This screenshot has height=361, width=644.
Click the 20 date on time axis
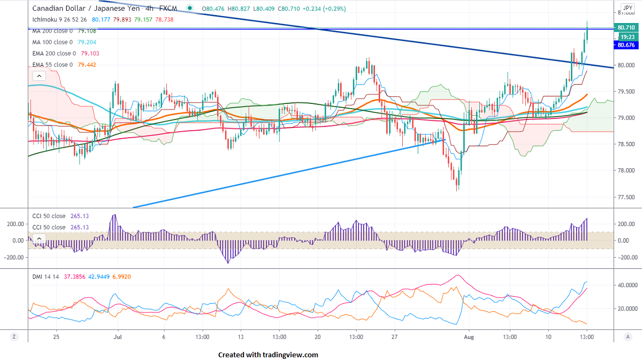[x=318, y=337]
